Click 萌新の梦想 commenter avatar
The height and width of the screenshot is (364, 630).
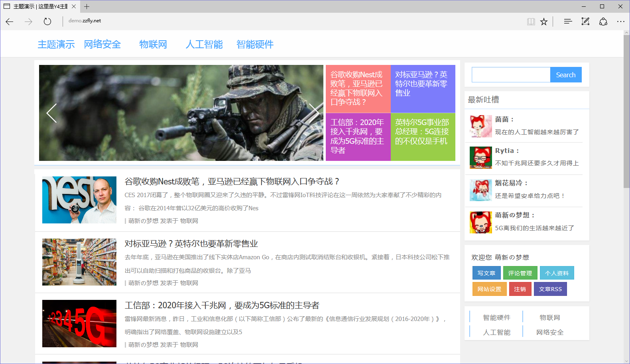pyautogui.click(x=481, y=222)
